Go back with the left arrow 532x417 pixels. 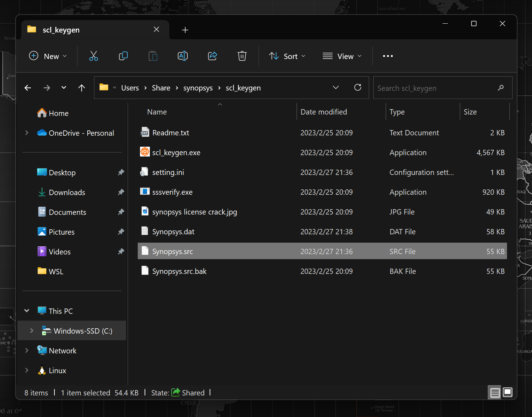(x=28, y=88)
